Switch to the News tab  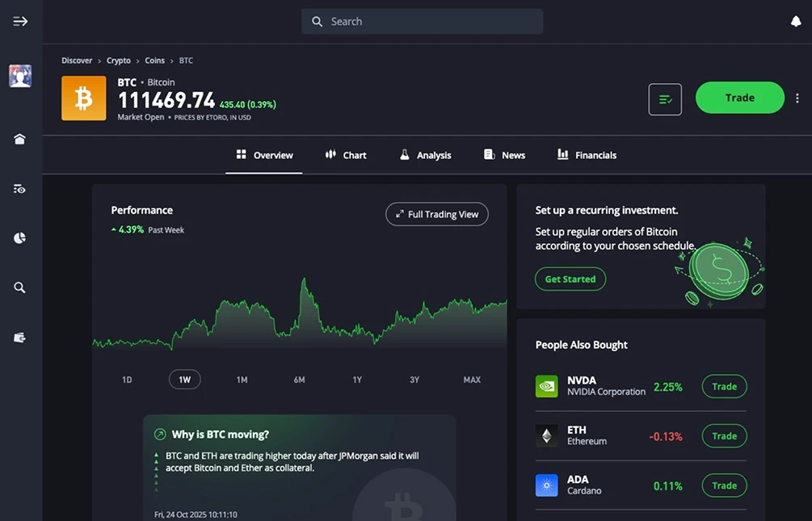tap(504, 155)
